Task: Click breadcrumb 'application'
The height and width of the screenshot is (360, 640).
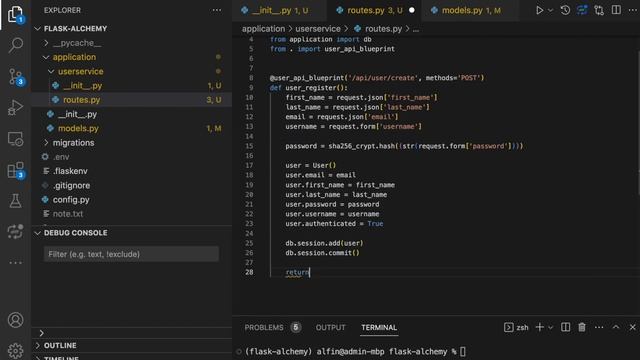Action: (x=263, y=29)
